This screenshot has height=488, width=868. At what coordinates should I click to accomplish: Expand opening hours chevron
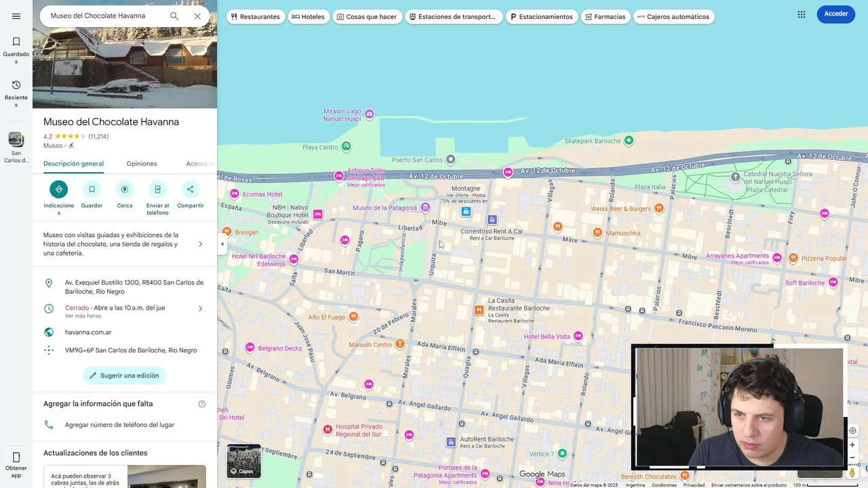(x=200, y=308)
